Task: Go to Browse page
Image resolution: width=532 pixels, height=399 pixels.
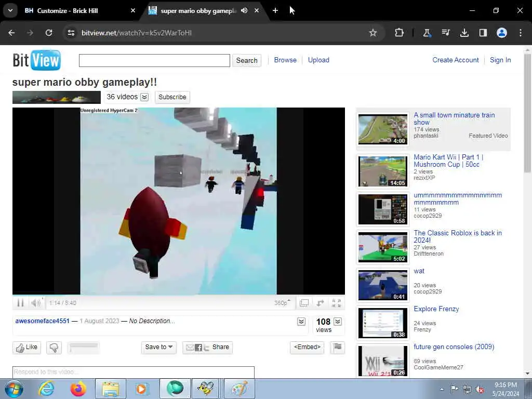Action: (x=285, y=60)
